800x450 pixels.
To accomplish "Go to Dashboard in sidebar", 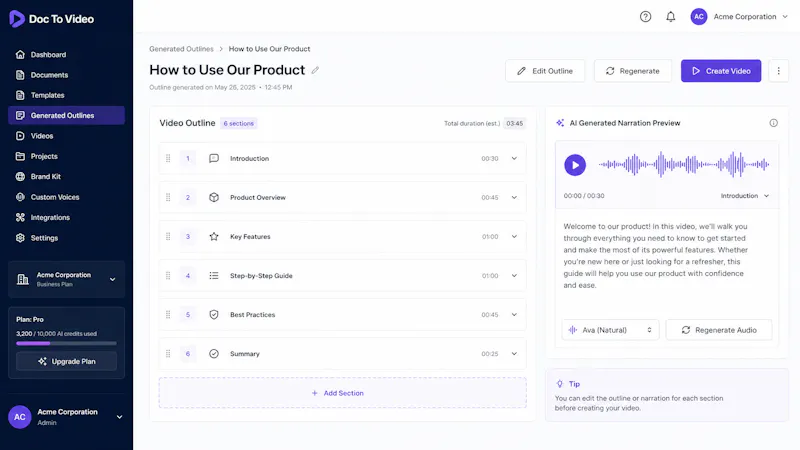I will 66,55.
